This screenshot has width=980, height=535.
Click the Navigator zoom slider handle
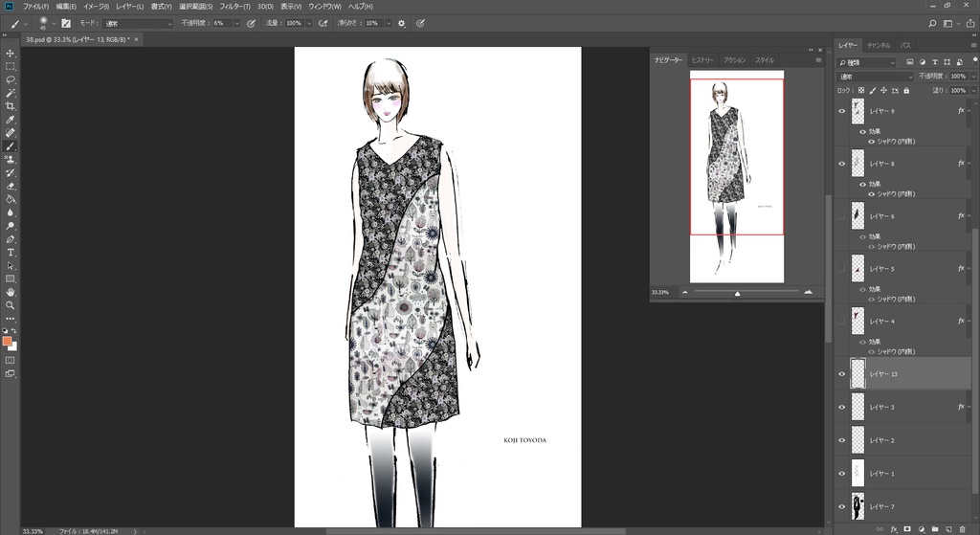coord(737,293)
